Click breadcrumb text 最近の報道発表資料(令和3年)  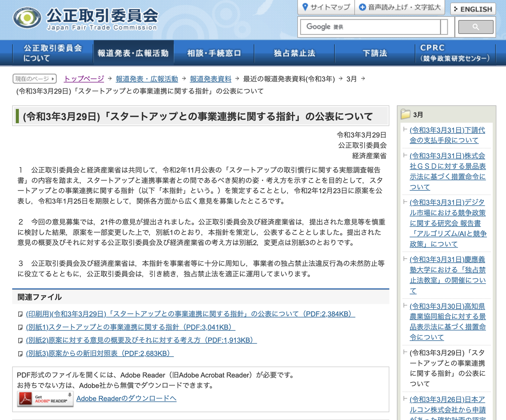[x=289, y=79]
